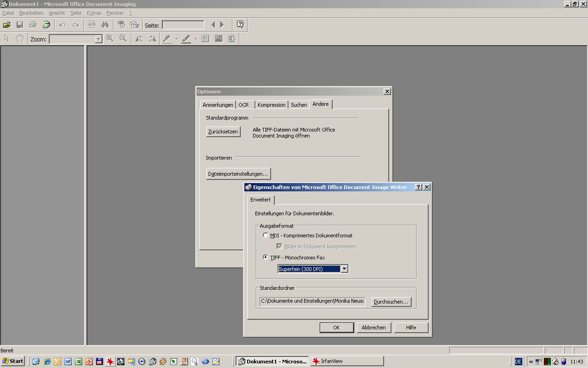
Task: Switch to Anmerkungen tab in Optionen
Action: [218, 105]
